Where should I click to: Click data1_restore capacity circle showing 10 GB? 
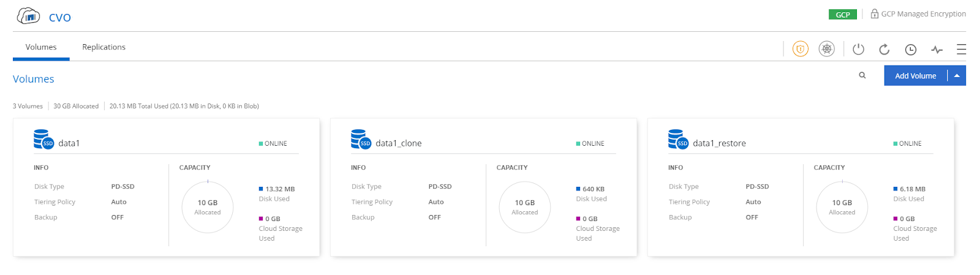(x=842, y=207)
